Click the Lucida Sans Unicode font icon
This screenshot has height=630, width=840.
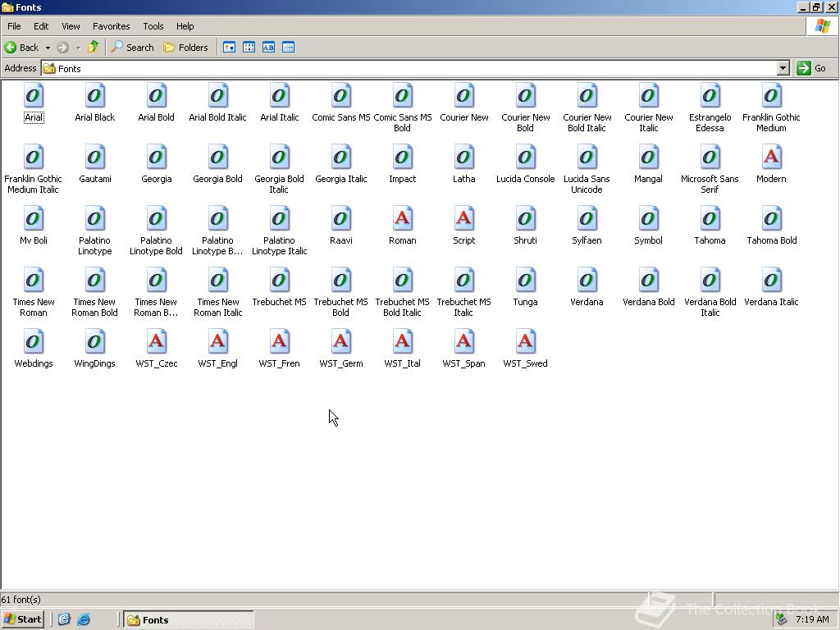click(587, 157)
